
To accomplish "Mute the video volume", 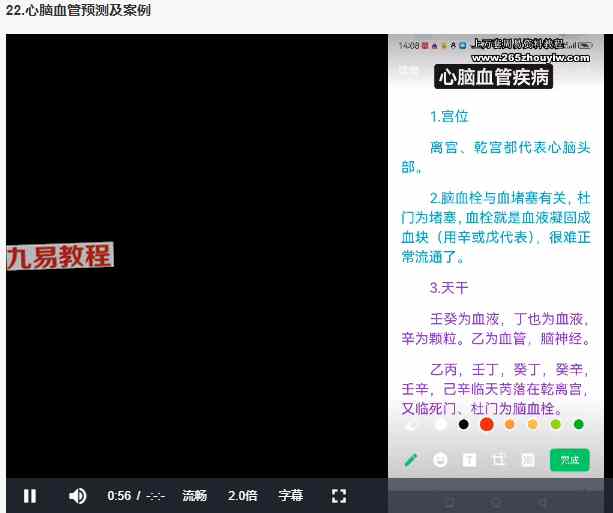I will [x=77, y=495].
